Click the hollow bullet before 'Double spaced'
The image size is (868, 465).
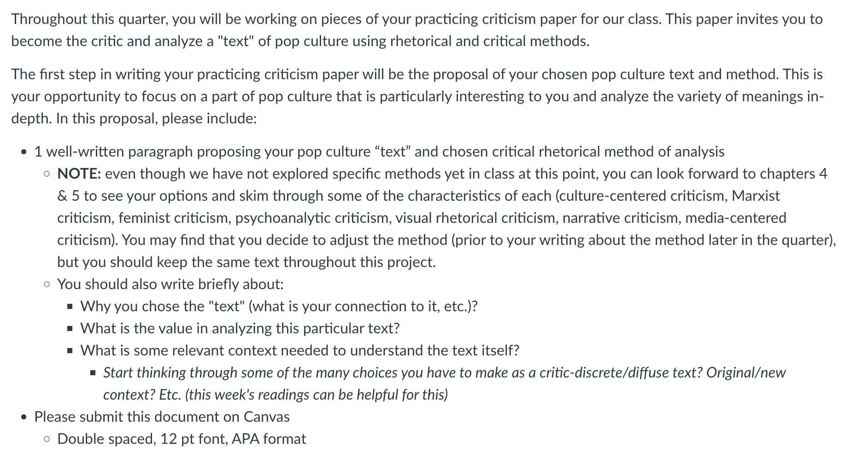click(47, 439)
